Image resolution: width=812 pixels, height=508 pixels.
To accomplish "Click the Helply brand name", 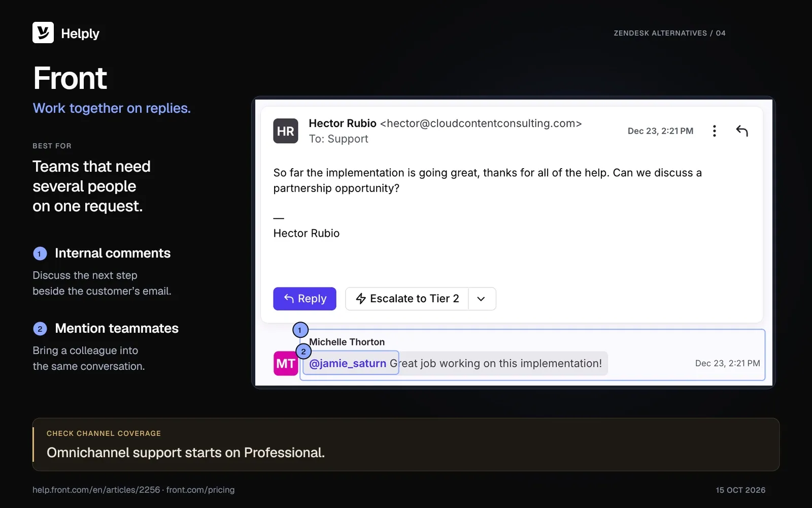I will click(x=80, y=34).
